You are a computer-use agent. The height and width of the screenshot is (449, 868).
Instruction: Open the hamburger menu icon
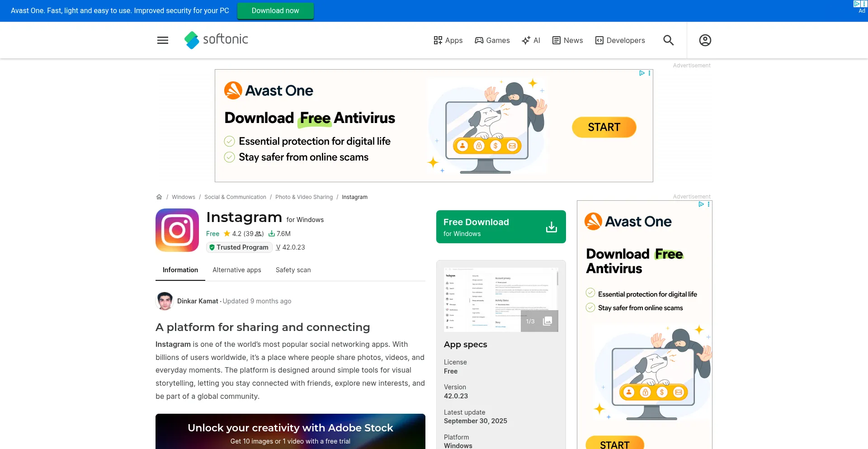[163, 40]
